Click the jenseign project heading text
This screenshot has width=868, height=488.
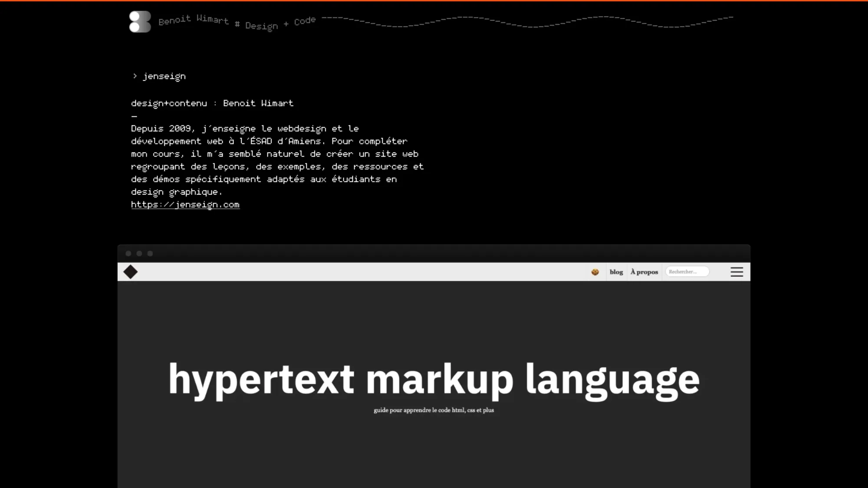(x=164, y=76)
